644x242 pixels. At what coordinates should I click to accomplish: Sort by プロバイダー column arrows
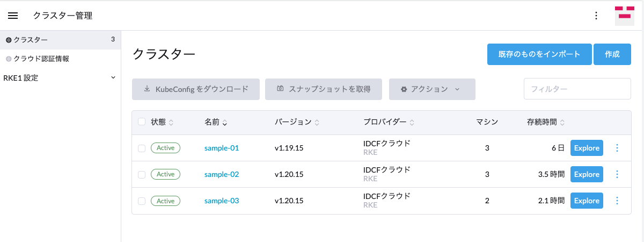412,123
